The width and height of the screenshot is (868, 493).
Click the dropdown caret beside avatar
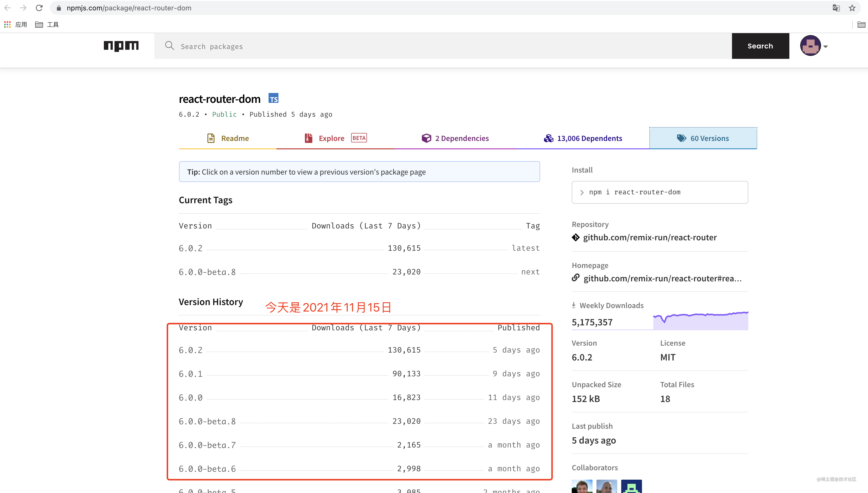pyautogui.click(x=825, y=47)
